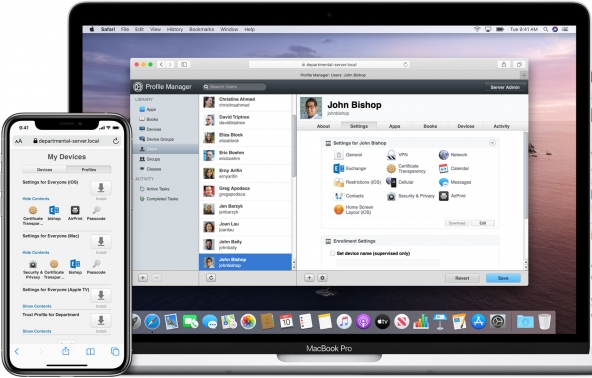Open App Store in the Dock
The image size is (592, 378).
pos(478,322)
